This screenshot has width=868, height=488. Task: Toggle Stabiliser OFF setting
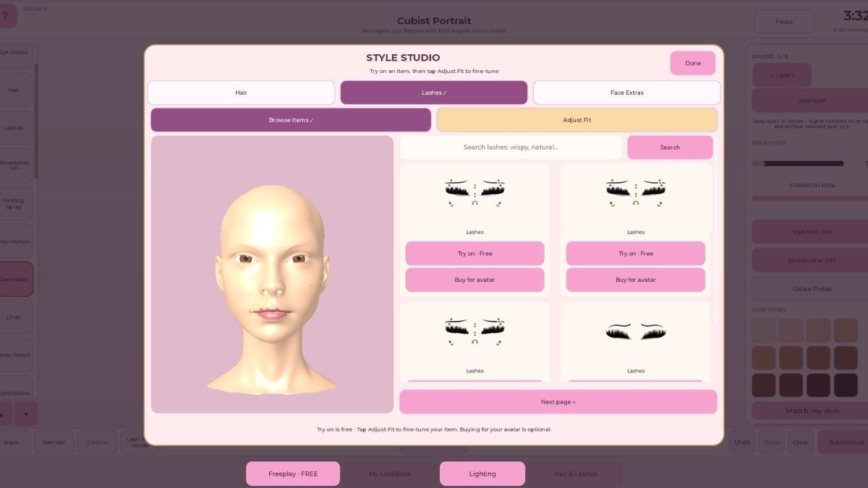click(812, 232)
